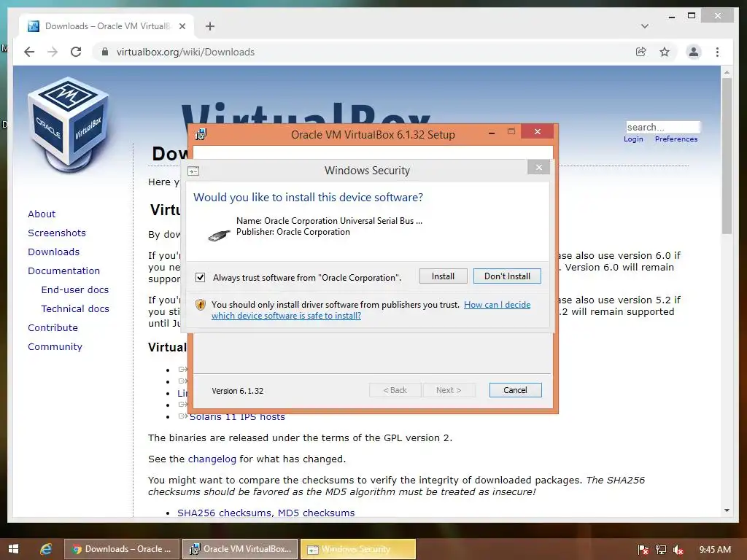This screenshot has height=560, width=747.
Task: Share this page via the share icon
Action: tap(641, 52)
